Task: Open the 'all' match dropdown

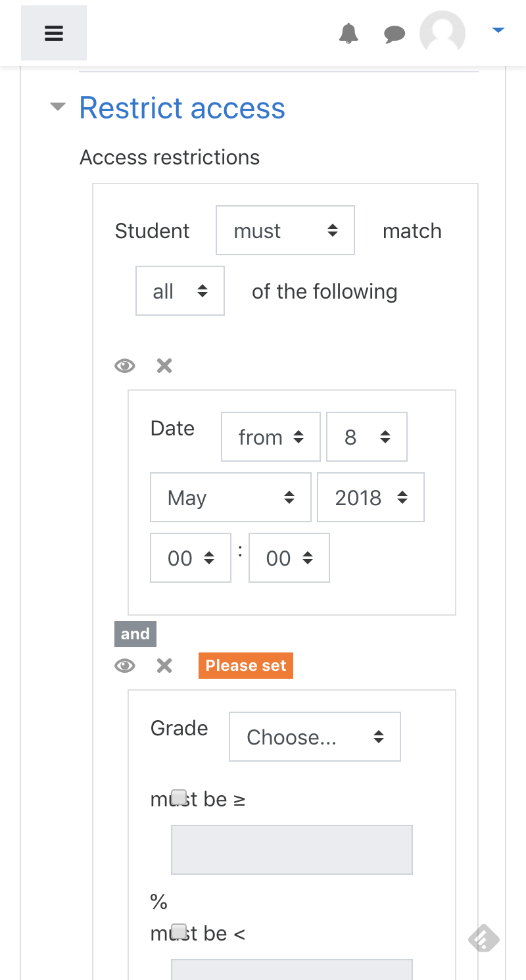Action: 180,291
